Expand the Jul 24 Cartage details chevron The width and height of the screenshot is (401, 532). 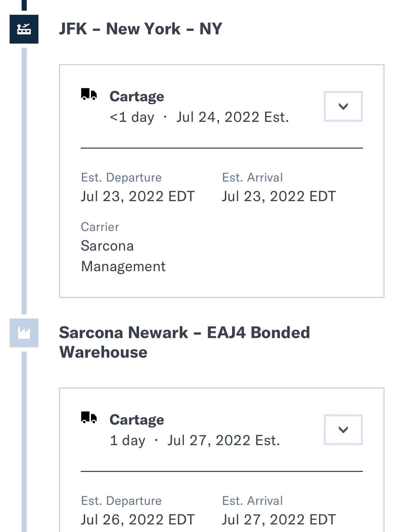[x=343, y=106]
